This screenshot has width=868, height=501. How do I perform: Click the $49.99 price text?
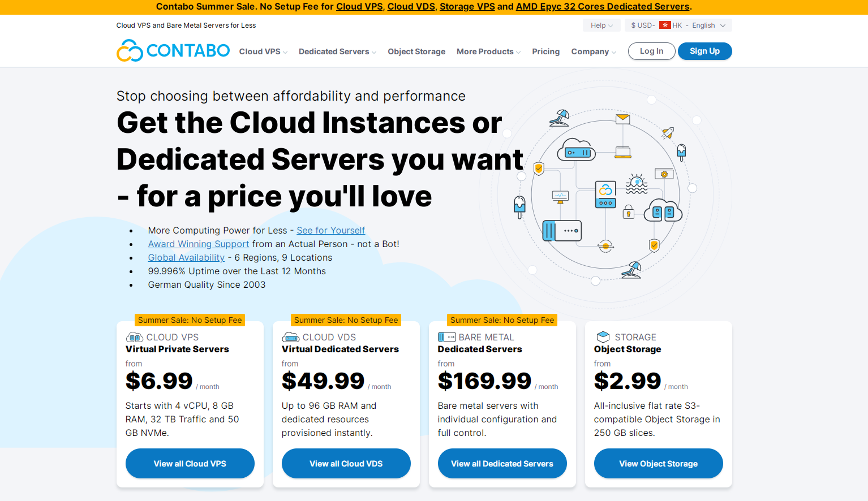click(x=323, y=381)
